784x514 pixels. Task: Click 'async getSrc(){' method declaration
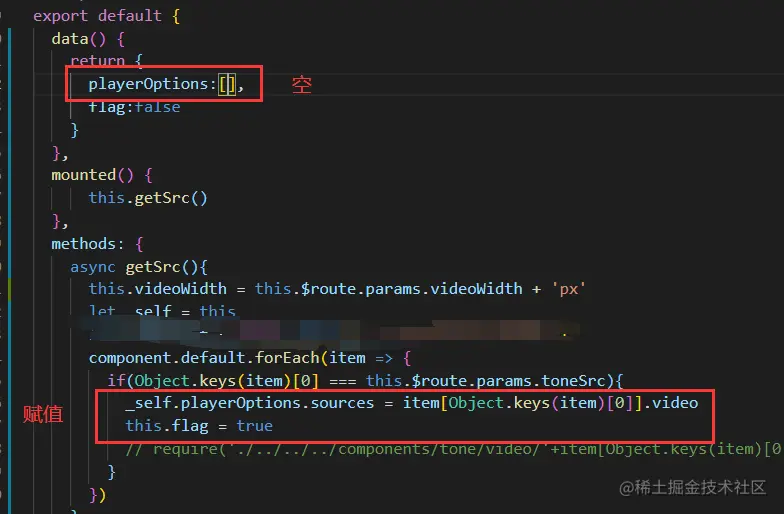point(138,267)
